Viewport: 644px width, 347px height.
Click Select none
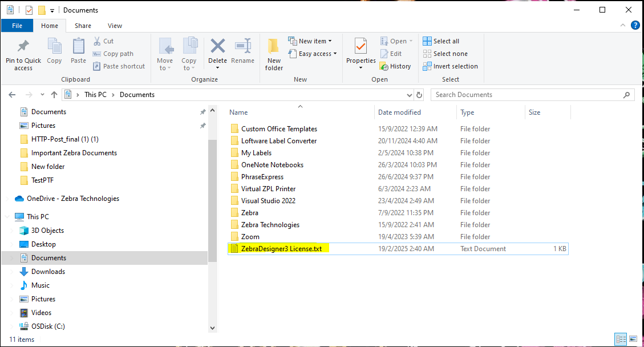tap(445, 54)
